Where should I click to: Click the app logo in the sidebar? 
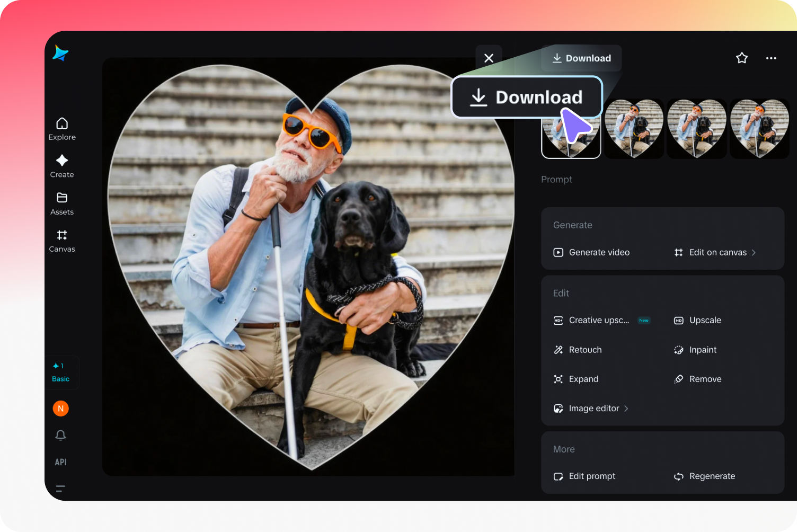coord(60,53)
